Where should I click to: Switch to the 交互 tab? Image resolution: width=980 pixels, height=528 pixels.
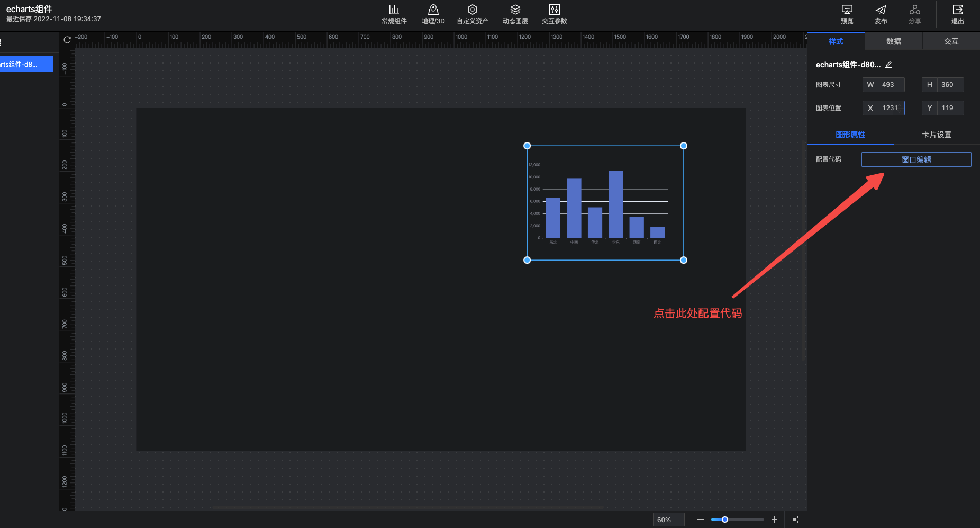951,41
